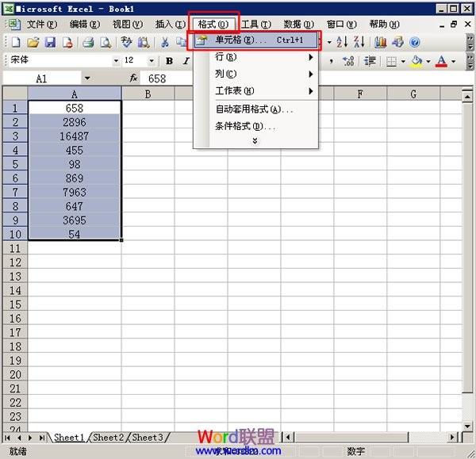Choose 单元格(E)... from Format menu
The image size is (476, 459).
(x=256, y=40)
